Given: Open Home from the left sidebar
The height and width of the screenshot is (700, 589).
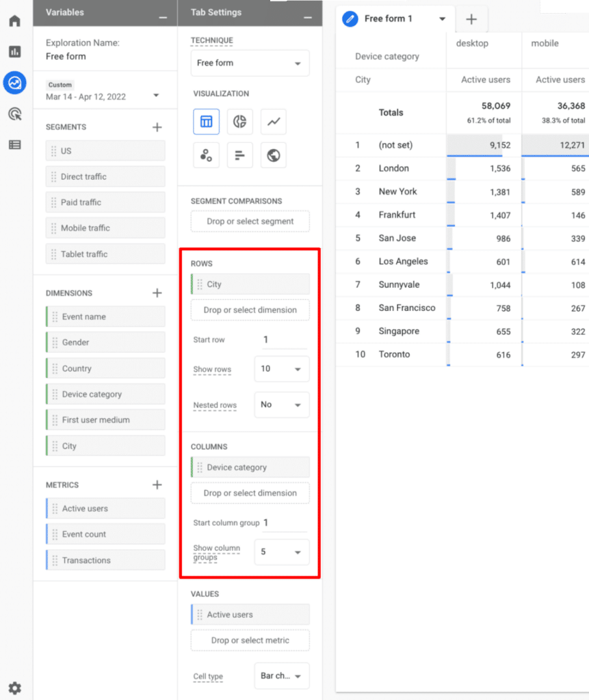Looking at the screenshot, I should (14, 21).
